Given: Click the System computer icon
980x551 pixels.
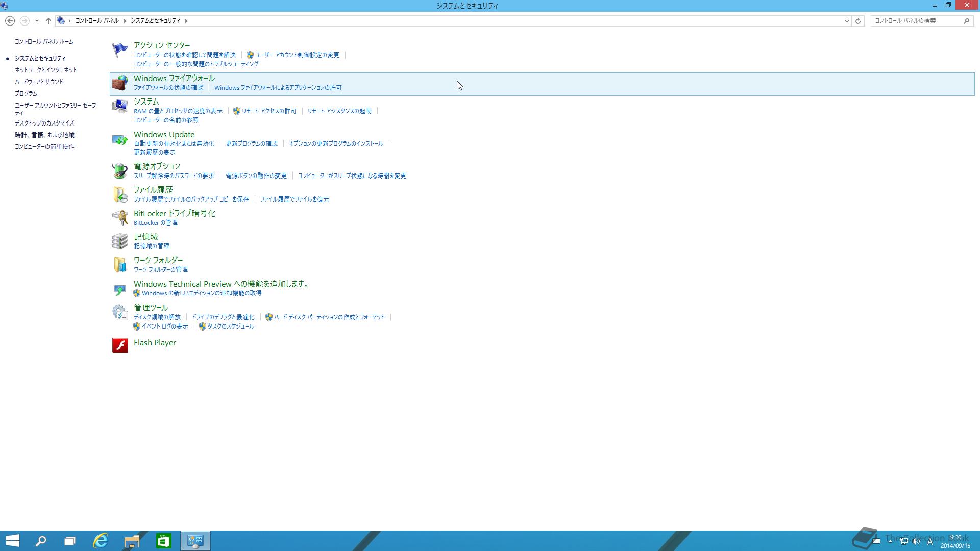Looking at the screenshot, I should tap(119, 106).
